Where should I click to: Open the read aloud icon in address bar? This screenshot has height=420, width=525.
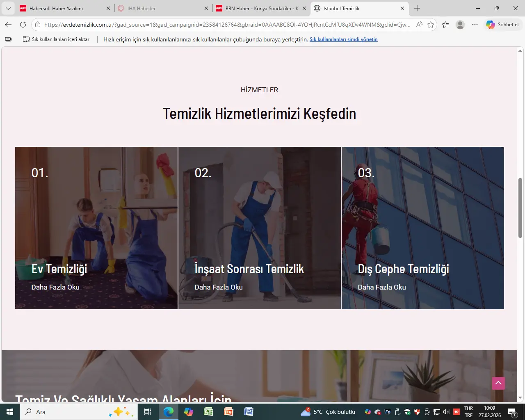coord(419,25)
